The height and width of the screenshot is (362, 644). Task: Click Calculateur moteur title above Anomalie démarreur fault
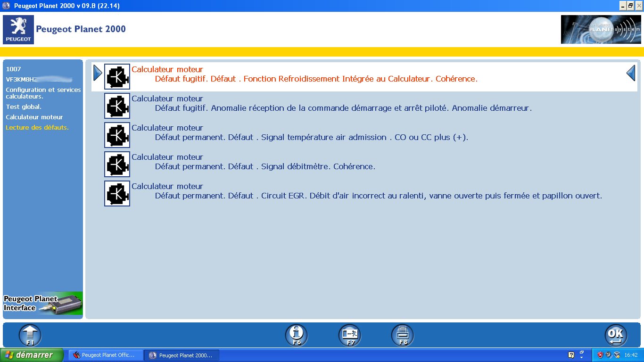[167, 99]
